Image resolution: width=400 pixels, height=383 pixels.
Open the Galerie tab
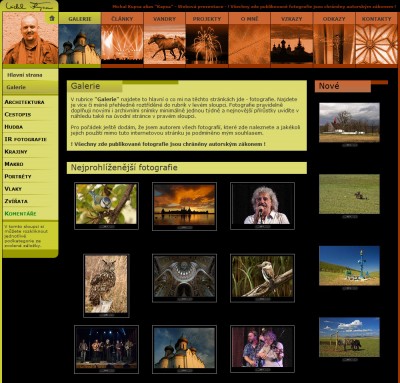pos(80,19)
